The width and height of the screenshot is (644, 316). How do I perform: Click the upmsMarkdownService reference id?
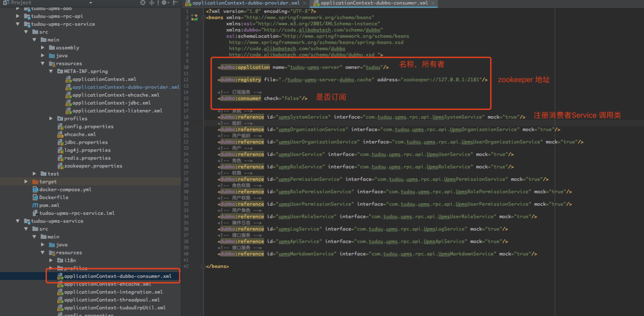306,254
